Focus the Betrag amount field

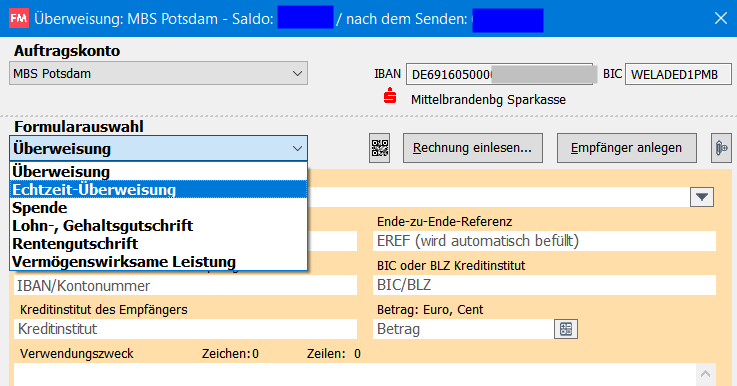pos(463,329)
